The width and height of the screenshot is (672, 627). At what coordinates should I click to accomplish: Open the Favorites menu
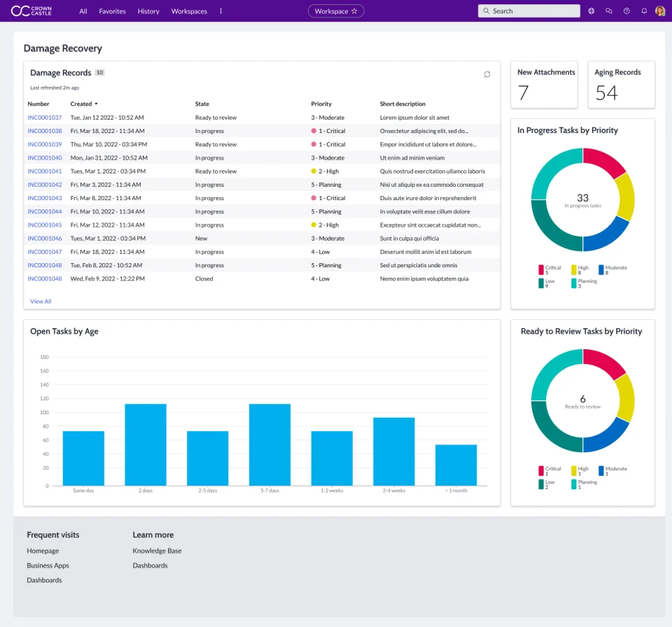[x=112, y=11]
